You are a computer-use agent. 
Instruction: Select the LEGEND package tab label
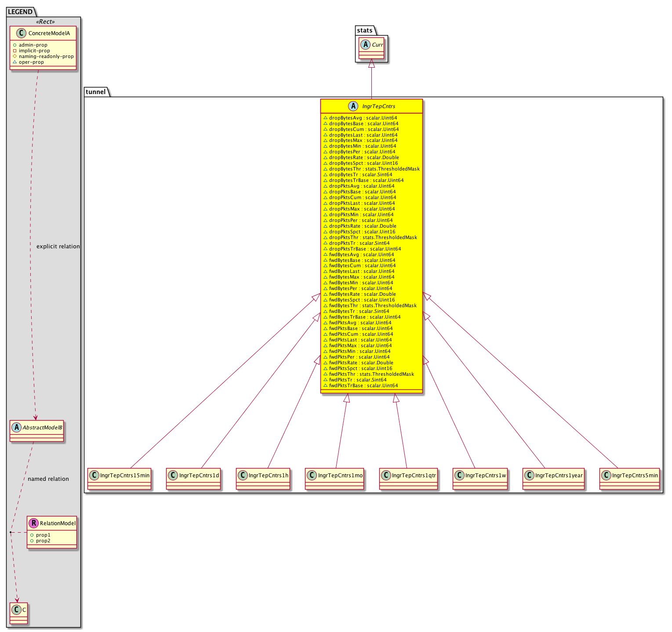[x=20, y=12]
